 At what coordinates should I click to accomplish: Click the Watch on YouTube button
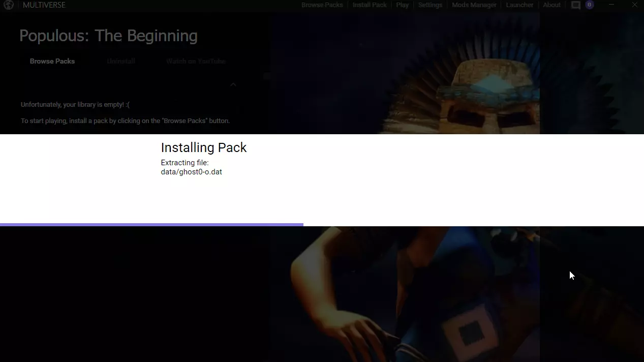click(x=196, y=61)
